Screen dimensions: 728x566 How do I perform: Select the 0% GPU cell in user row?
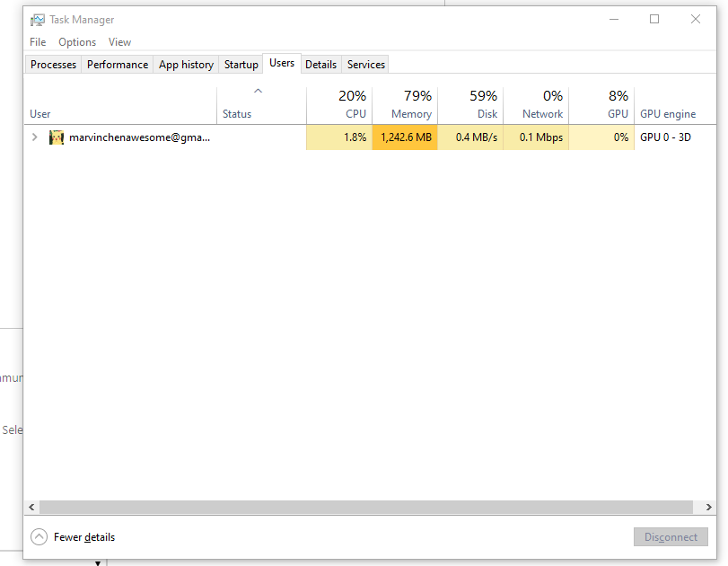click(x=601, y=137)
